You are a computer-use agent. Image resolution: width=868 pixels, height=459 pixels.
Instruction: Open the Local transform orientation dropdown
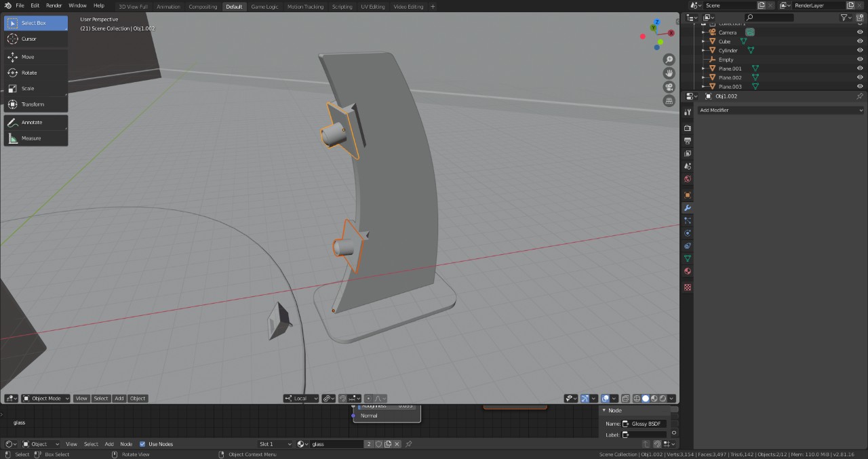tap(301, 399)
